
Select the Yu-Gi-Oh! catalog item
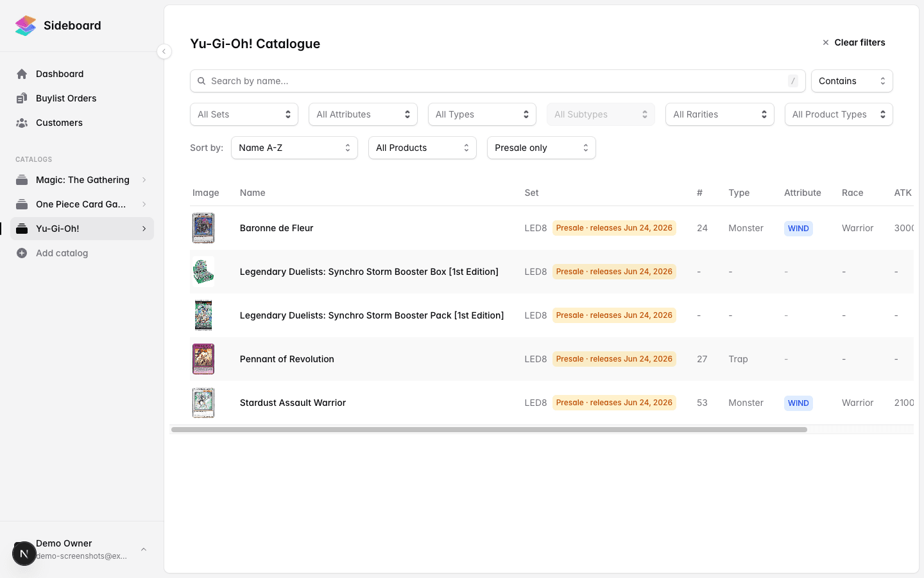pyautogui.click(x=82, y=229)
